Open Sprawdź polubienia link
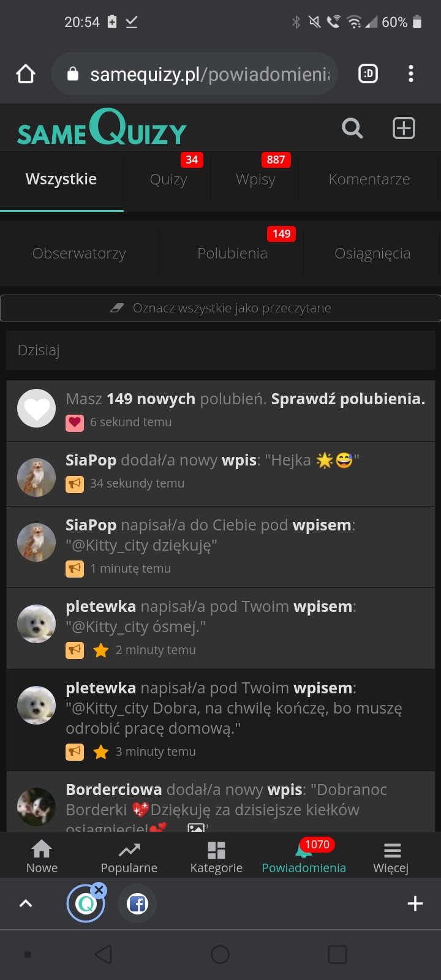This screenshot has width=441, height=980. pos(348,399)
